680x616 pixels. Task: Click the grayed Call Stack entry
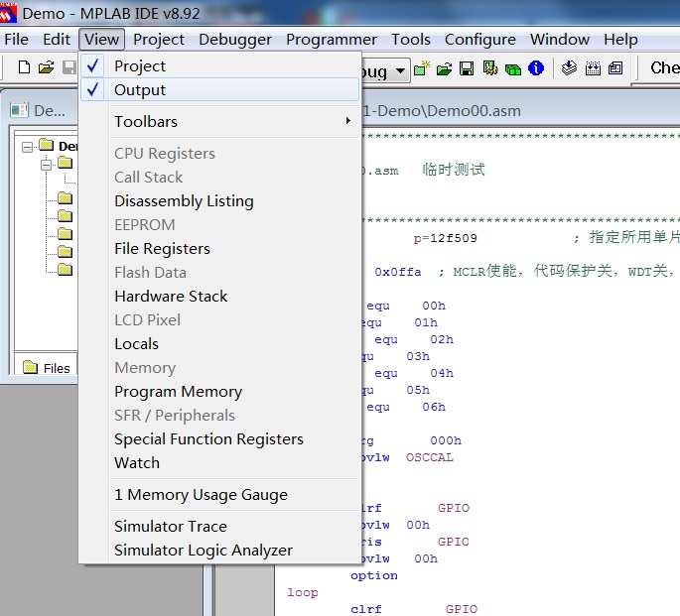click(x=220, y=178)
